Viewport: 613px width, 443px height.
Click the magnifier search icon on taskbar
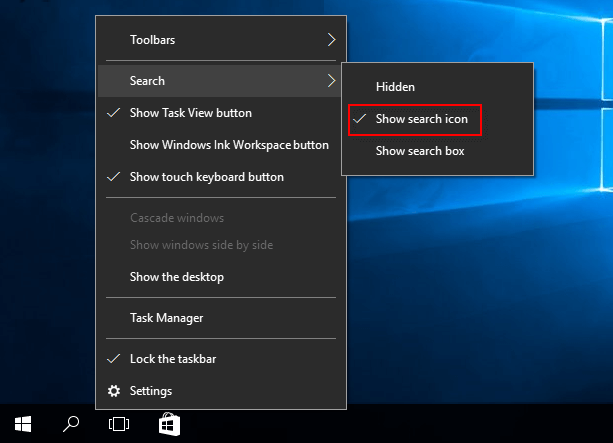pyautogui.click(x=71, y=424)
